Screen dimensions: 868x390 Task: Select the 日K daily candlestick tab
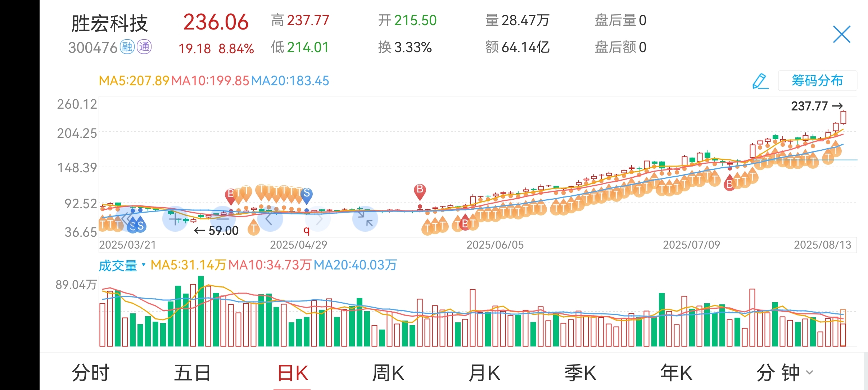(x=293, y=372)
